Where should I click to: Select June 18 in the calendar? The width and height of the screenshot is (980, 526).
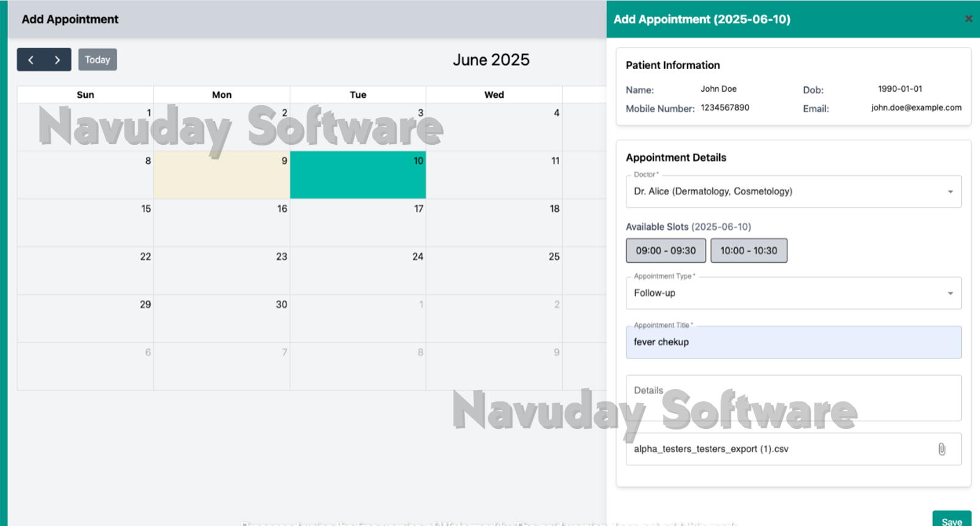pyautogui.click(x=494, y=223)
